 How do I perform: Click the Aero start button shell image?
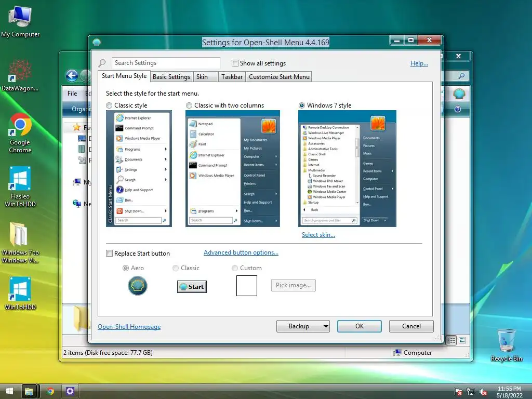tap(137, 286)
